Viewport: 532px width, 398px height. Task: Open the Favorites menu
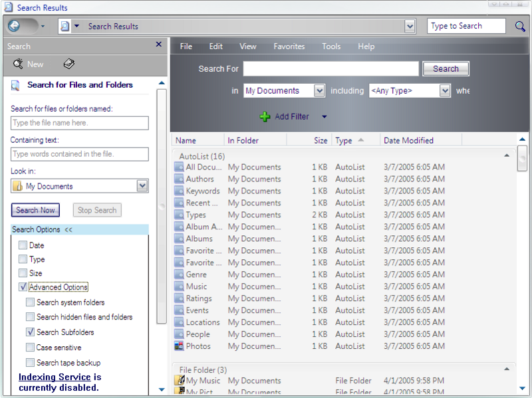tap(289, 47)
